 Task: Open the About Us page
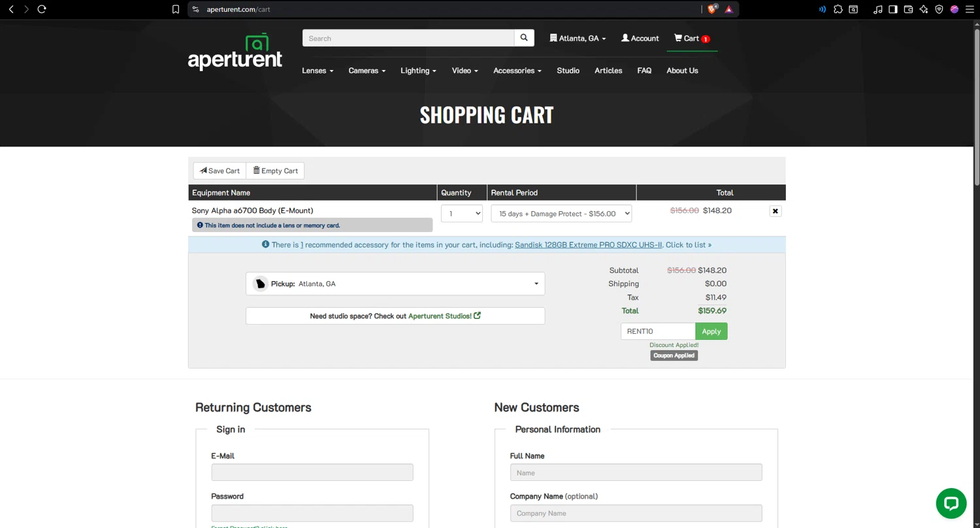682,71
